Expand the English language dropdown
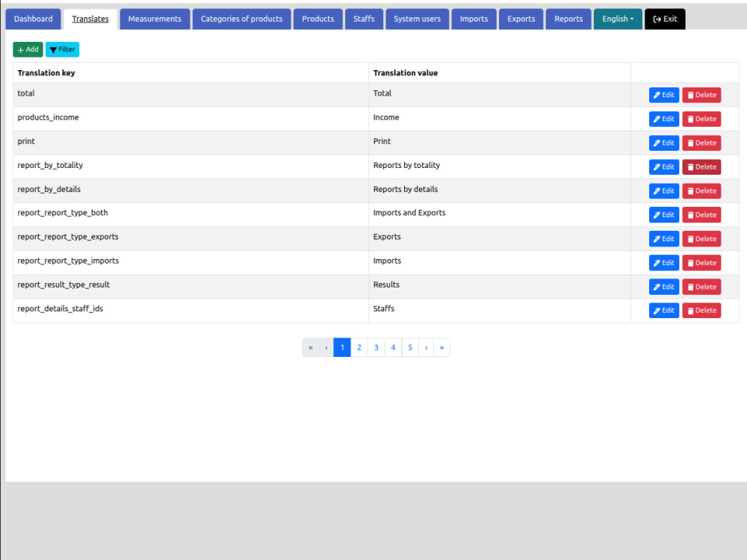The width and height of the screenshot is (747, 560). click(x=618, y=19)
